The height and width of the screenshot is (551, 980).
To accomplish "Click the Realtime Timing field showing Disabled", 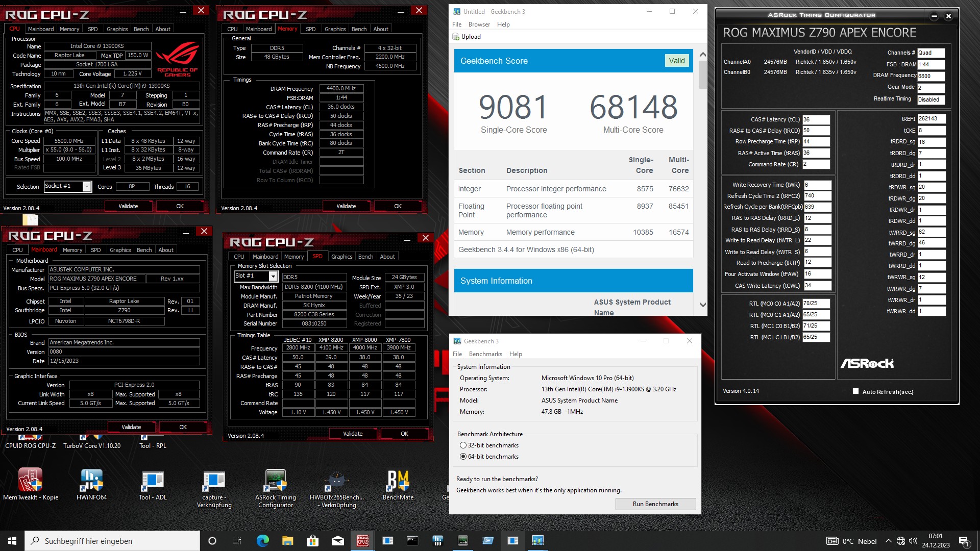I will coord(931,99).
